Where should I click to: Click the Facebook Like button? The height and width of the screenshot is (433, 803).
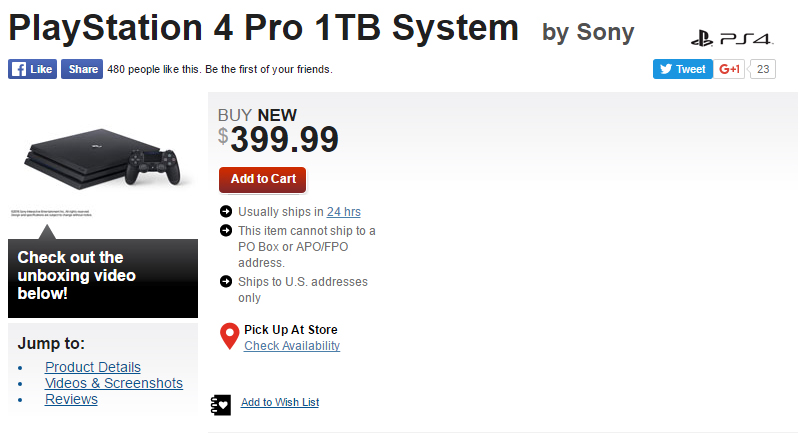pyautogui.click(x=32, y=69)
